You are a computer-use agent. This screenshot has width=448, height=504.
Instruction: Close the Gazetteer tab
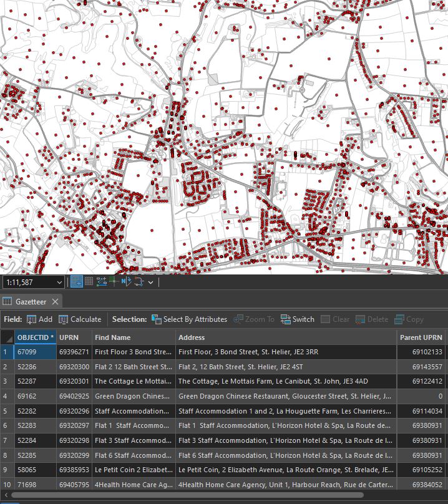tap(55, 301)
